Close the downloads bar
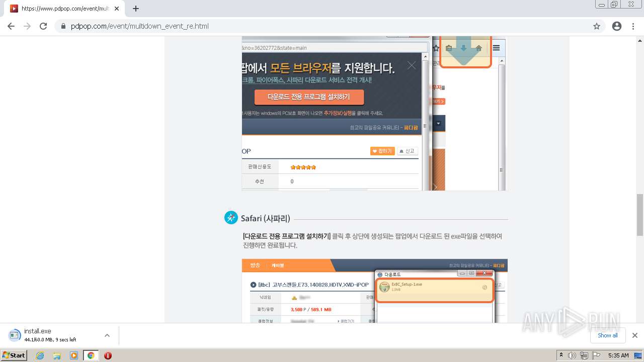This screenshot has height=362, width=644. 635,335
